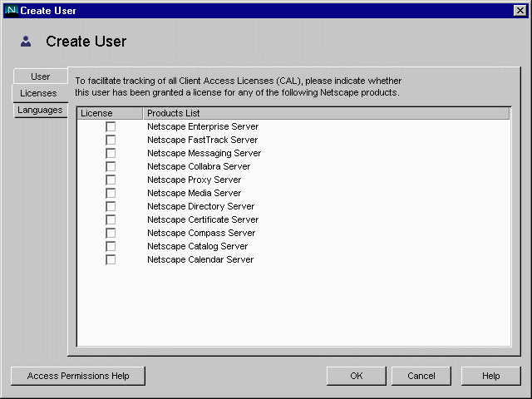Click the user silhouette icon
532x399 pixels.
[x=26, y=42]
